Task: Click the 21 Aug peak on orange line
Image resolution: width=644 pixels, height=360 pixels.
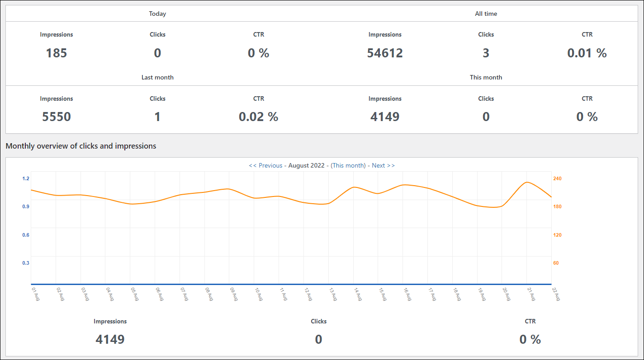Action: [x=527, y=182]
